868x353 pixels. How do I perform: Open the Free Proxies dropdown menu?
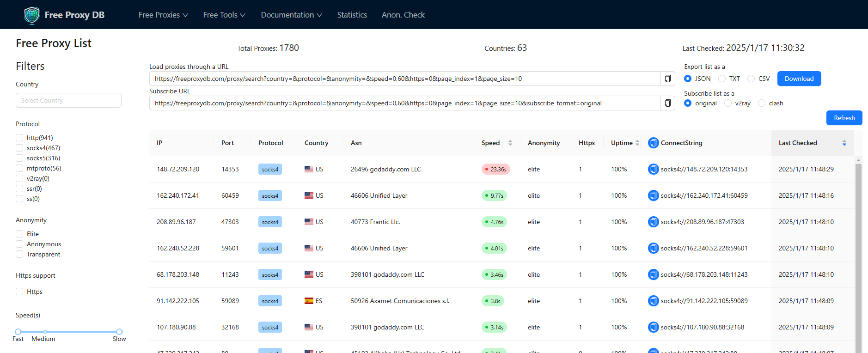click(163, 15)
